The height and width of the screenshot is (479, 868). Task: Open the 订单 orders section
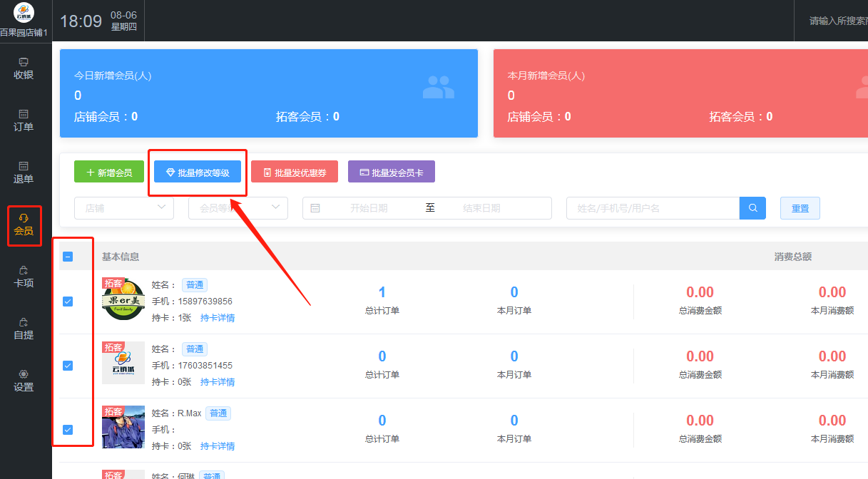pyautogui.click(x=24, y=120)
